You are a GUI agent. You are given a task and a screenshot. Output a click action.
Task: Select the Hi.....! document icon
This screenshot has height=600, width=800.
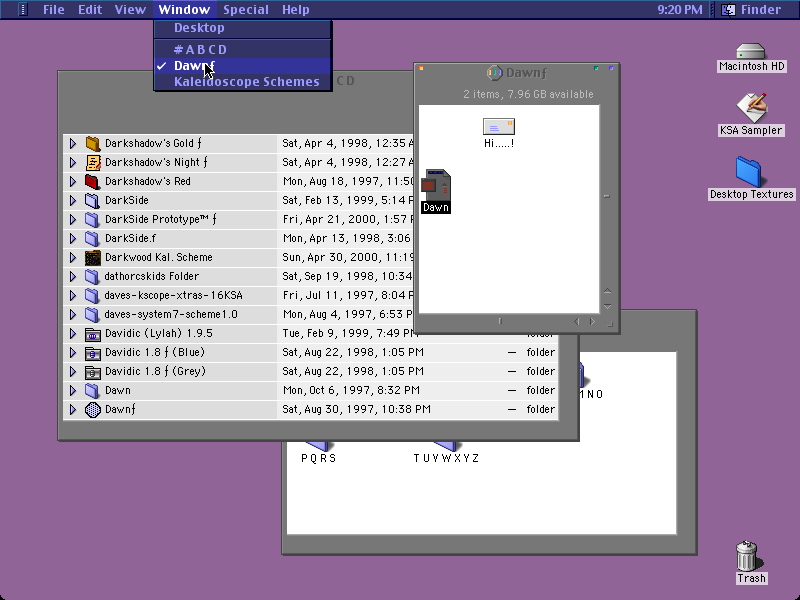(x=499, y=127)
